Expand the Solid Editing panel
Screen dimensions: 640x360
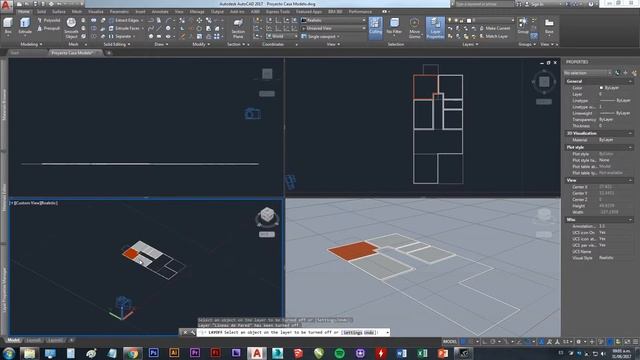(x=117, y=44)
